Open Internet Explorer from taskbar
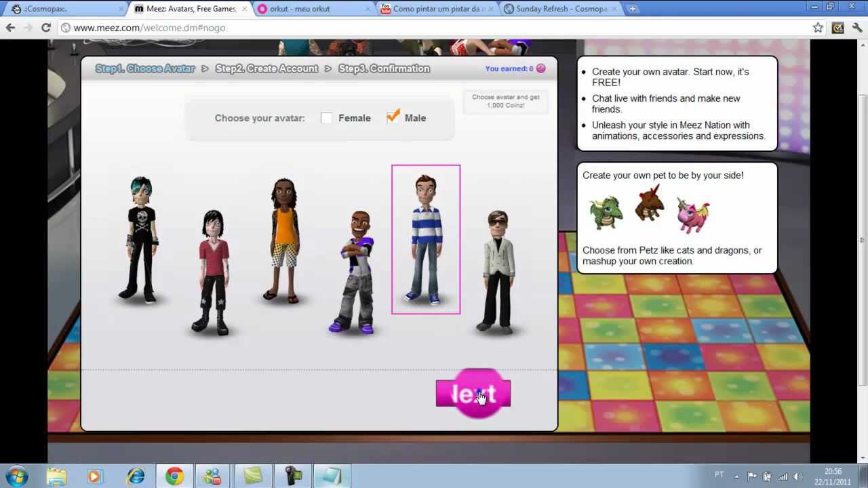This screenshot has width=868, height=488. pos(136,476)
